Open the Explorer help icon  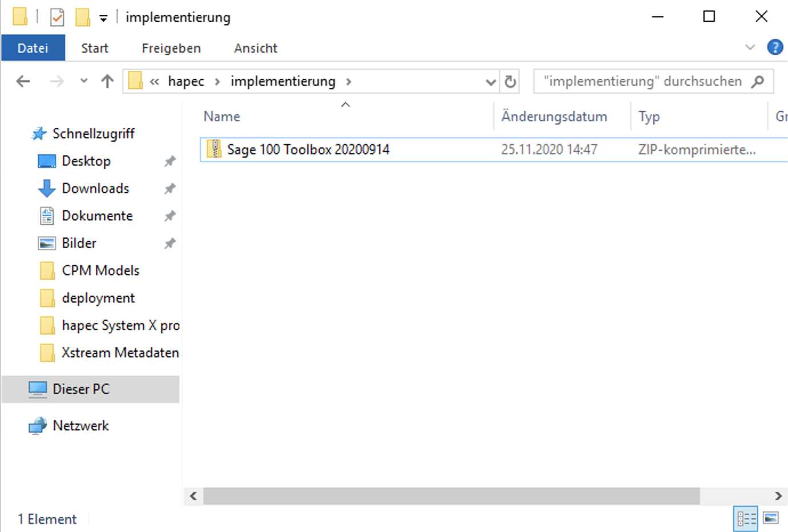[x=775, y=47]
